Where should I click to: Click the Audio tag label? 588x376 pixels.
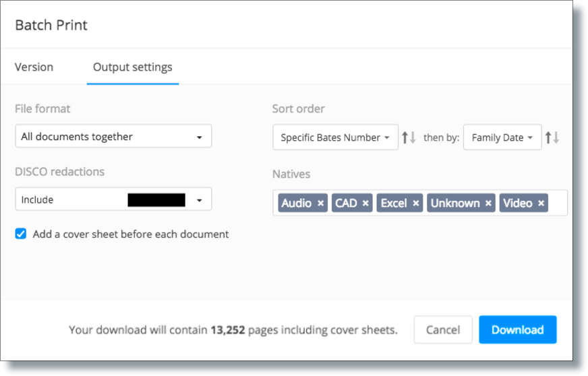[x=296, y=203]
